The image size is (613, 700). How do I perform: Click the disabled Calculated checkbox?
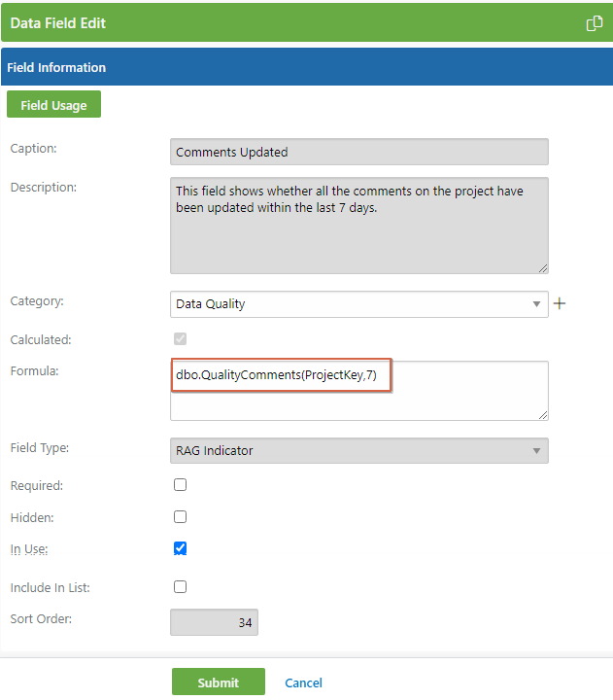[181, 339]
